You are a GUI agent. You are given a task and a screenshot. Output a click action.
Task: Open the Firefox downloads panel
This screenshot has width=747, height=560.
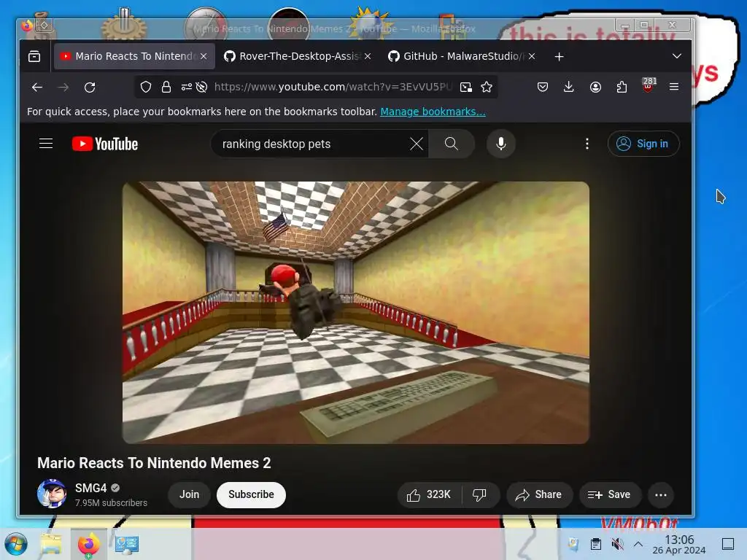[568, 87]
